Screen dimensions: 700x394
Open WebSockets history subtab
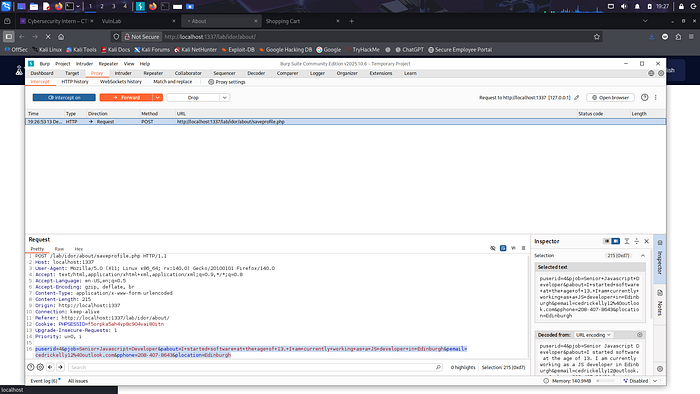click(121, 82)
